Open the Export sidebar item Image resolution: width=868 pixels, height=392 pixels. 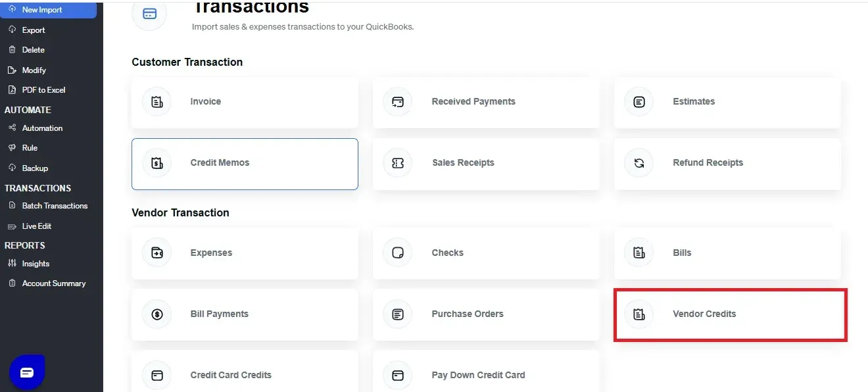[x=33, y=30]
